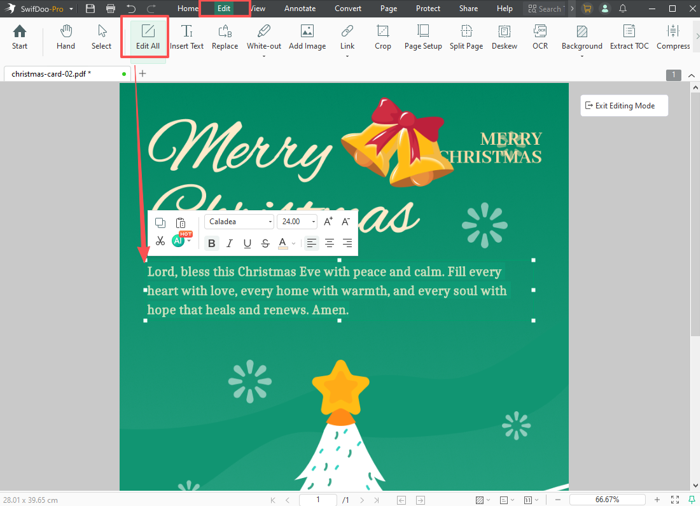This screenshot has width=700, height=506.
Task: Decrease font size with A- icon
Action: [346, 222]
